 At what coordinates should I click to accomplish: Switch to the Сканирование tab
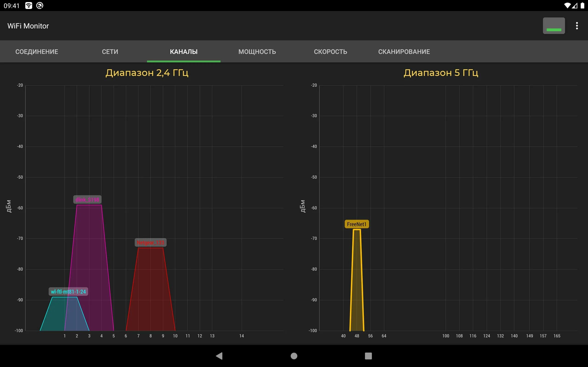[x=404, y=51]
